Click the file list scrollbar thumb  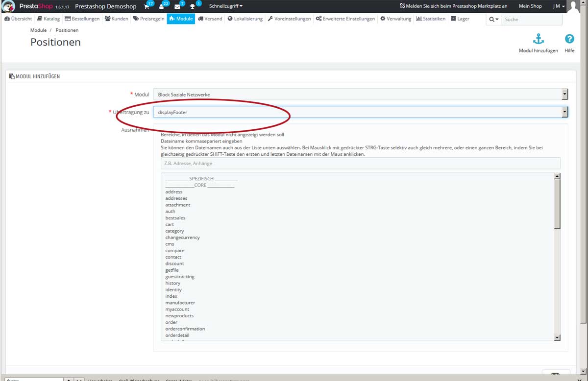pos(557,204)
